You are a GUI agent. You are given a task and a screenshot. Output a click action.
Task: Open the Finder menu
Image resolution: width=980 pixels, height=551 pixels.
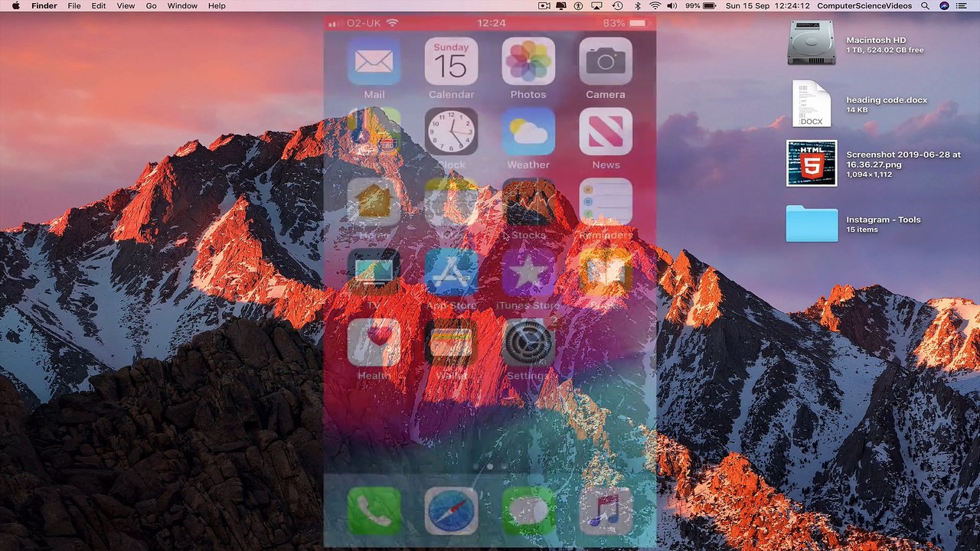pos(44,5)
